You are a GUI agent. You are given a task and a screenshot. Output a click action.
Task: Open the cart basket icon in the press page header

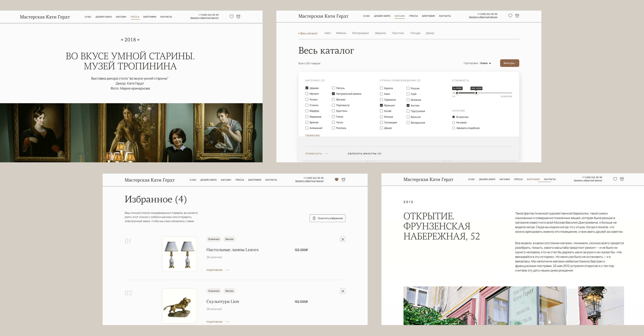tap(238, 16)
